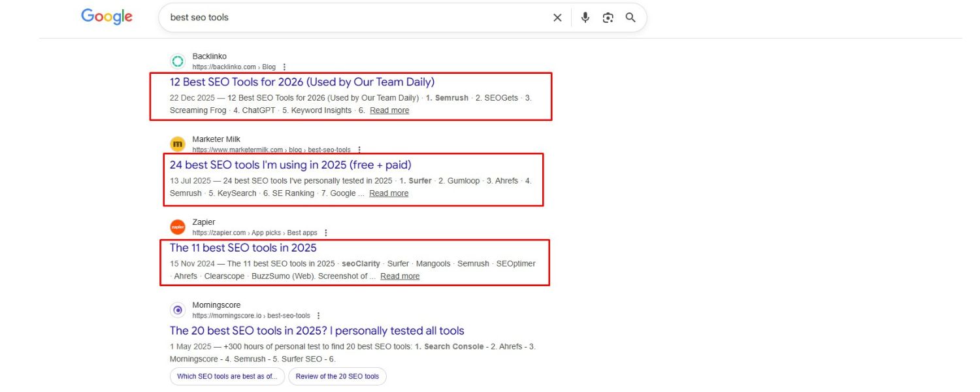
Task: Start voice search with microphone icon
Action: pos(585,18)
